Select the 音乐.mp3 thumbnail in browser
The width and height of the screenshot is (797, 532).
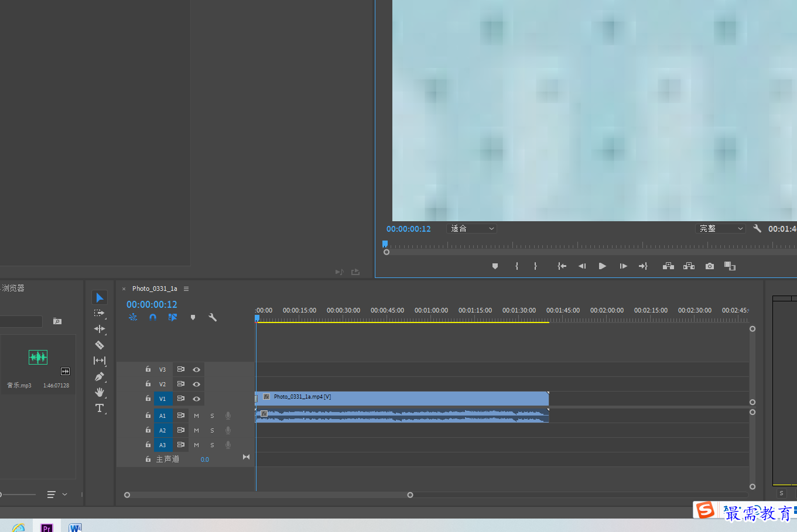click(x=38, y=357)
